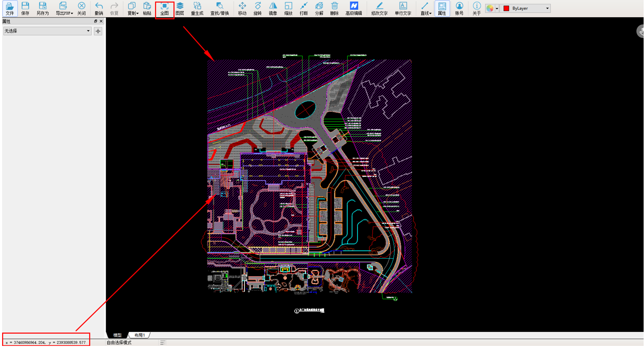Click the 重生成 regenerate icon
Screen dimensions: 644x348
[x=197, y=8]
